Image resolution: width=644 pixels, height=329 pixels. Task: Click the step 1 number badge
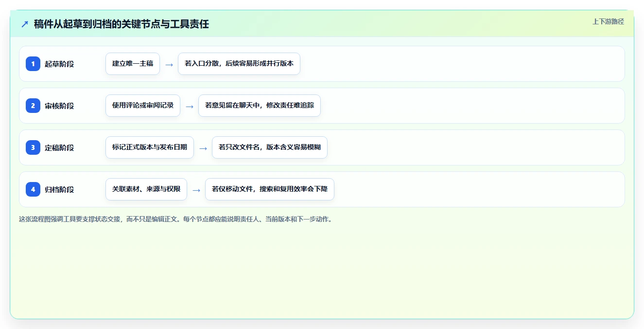click(33, 64)
